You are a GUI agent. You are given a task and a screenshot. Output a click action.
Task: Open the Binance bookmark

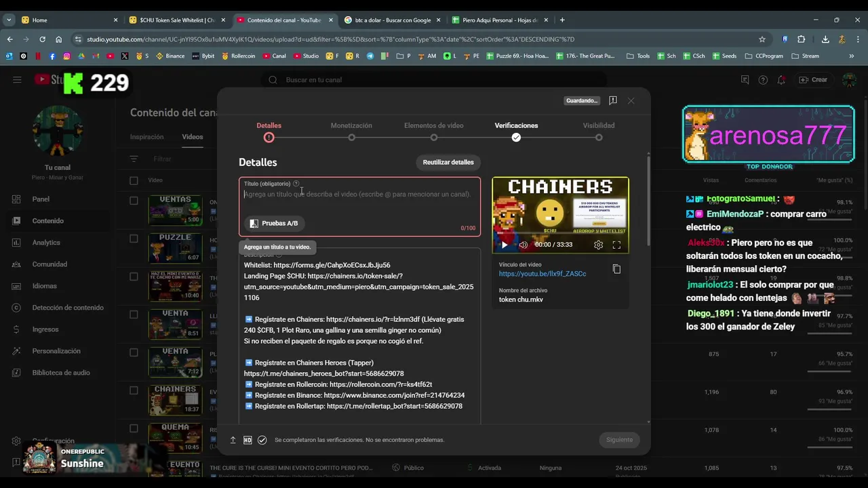pyautogui.click(x=170, y=56)
